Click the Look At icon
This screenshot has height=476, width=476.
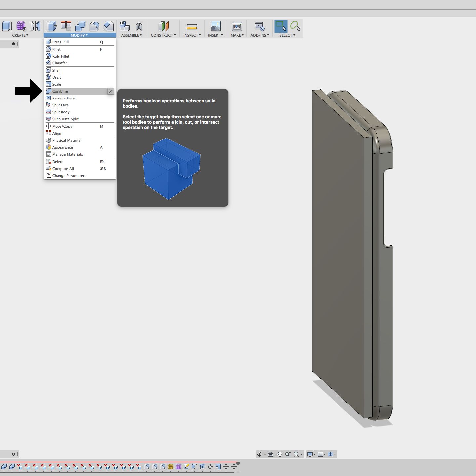coord(271,454)
